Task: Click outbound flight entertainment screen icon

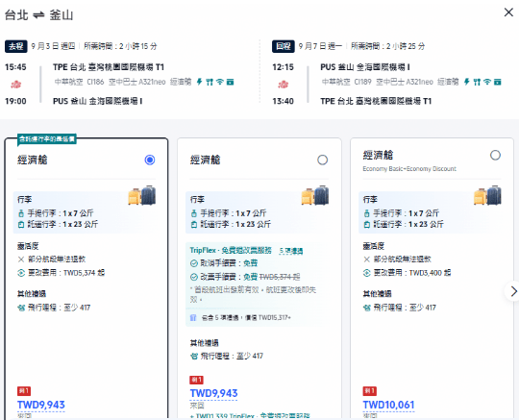Action: pos(231,82)
